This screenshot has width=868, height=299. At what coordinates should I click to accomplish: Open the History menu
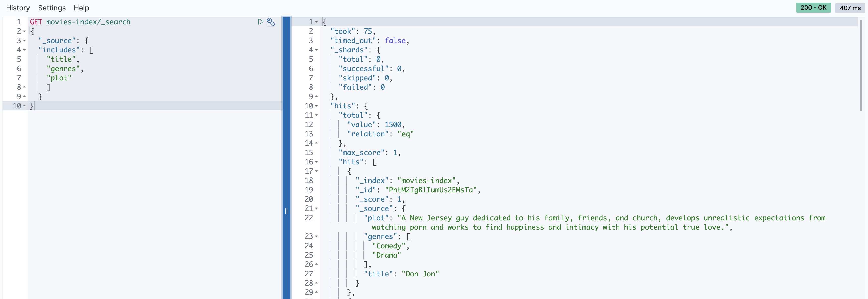pyautogui.click(x=18, y=8)
